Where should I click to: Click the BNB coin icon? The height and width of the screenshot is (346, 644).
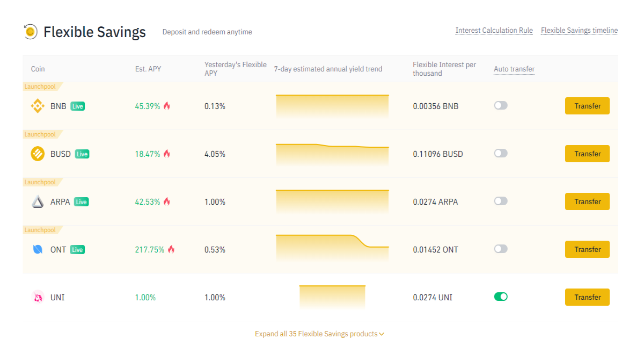38,106
